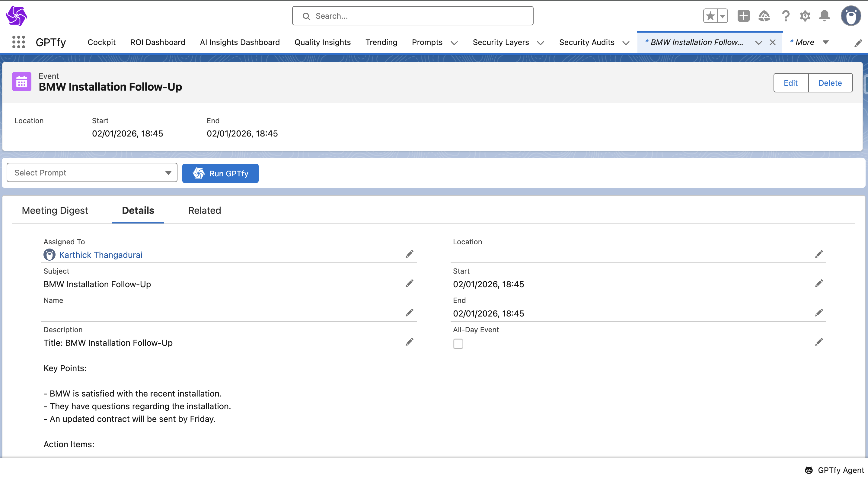Open the Trailhead guidance icon
Image resolution: width=868 pixels, height=482 pixels.
pyautogui.click(x=764, y=16)
